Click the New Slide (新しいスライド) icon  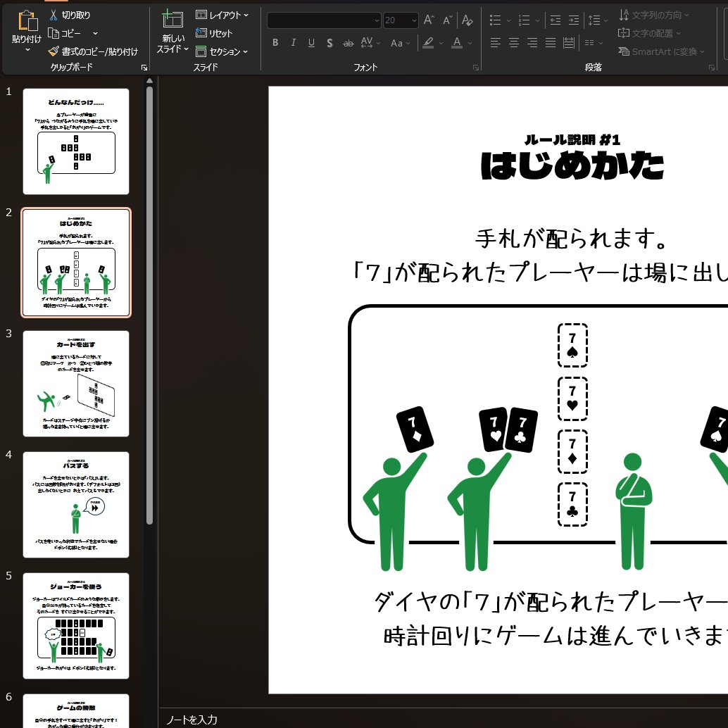[172, 20]
